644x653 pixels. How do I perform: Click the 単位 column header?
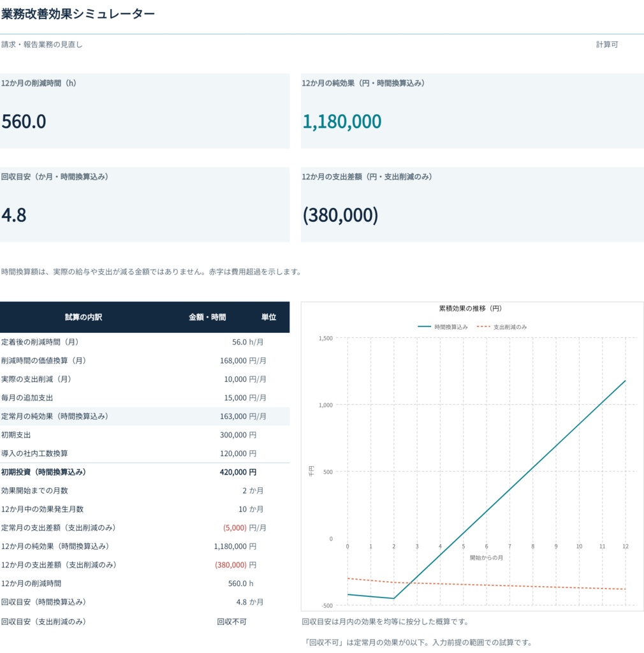(x=269, y=318)
